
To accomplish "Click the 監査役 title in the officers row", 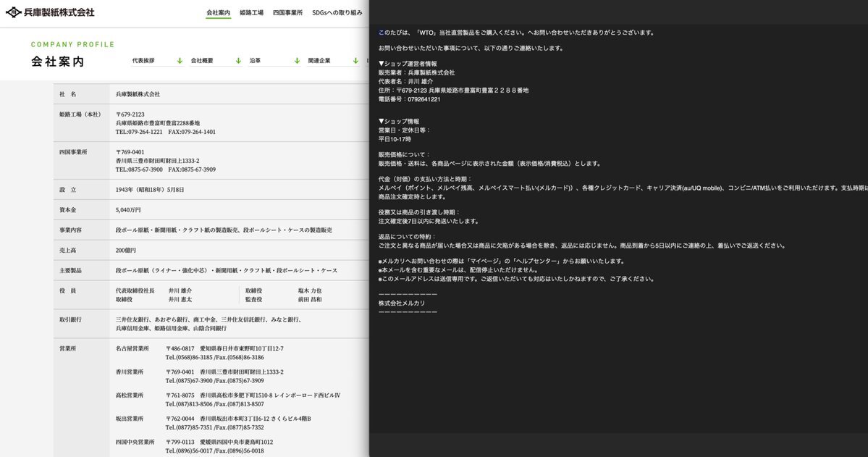I will pos(253,300).
